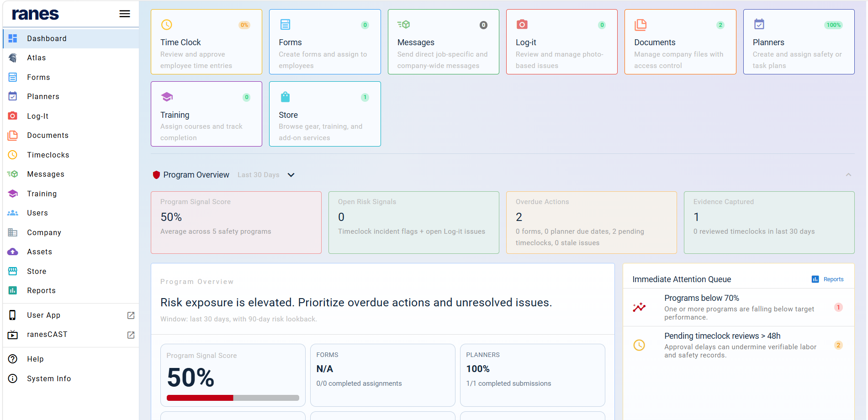Open Assets in the sidebar
This screenshot has width=868, height=420.
tap(71, 252)
